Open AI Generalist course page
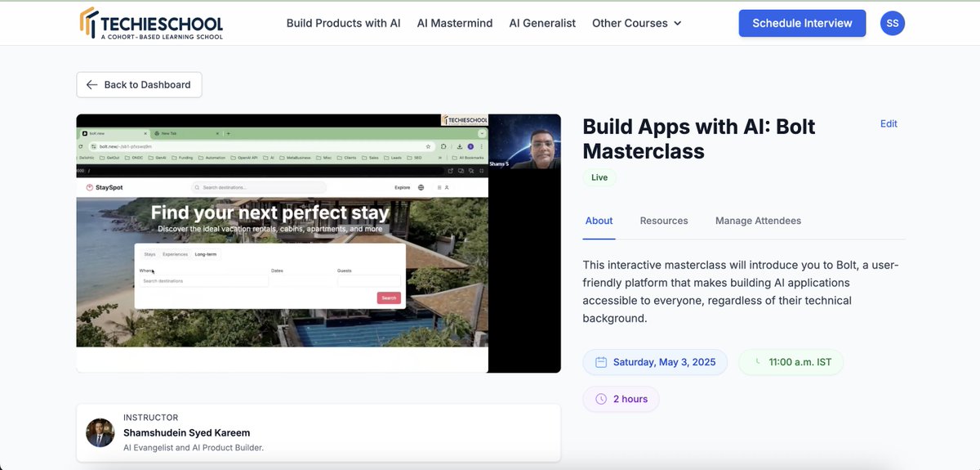980x470 pixels. coord(542,23)
